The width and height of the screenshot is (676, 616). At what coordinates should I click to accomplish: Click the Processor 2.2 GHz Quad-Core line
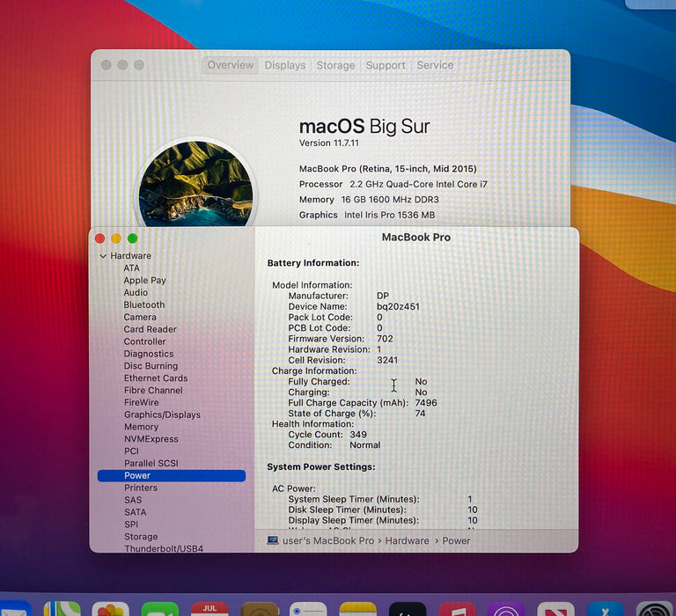pyautogui.click(x=393, y=184)
